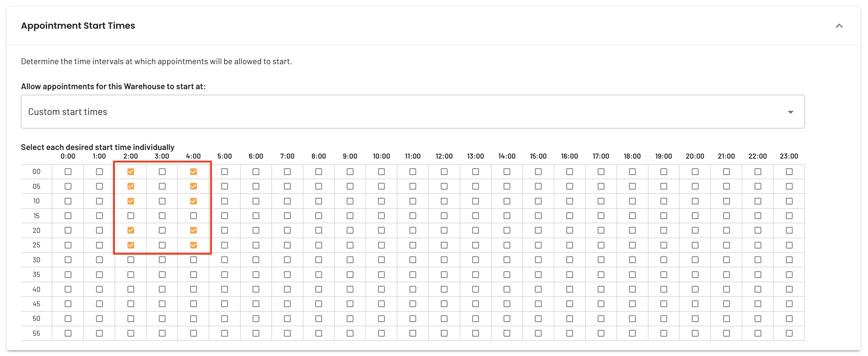Viewport: 868px width, 356px height.
Task: Click the Appointment Start Times heading
Action: pyautogui.click(x=78, y=26)
